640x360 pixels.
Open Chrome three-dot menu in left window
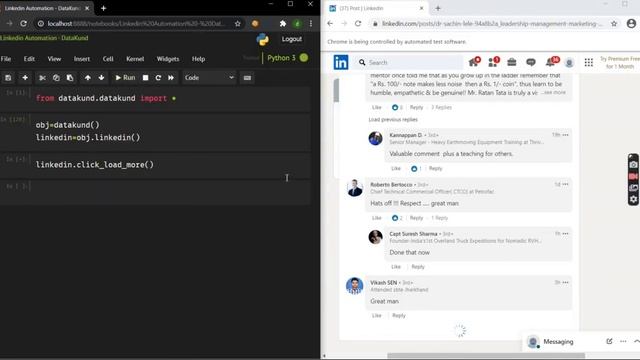(x=311, y=24)
